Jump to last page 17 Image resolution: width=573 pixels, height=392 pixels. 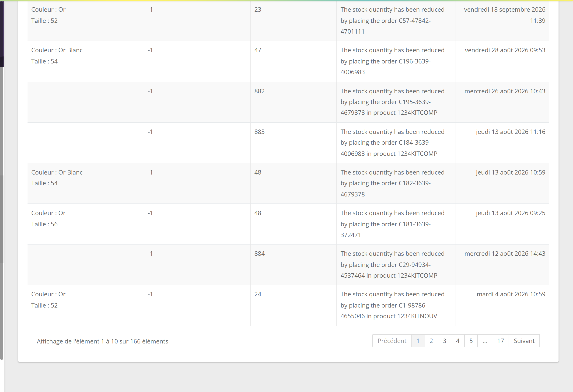tap(500, 341)
